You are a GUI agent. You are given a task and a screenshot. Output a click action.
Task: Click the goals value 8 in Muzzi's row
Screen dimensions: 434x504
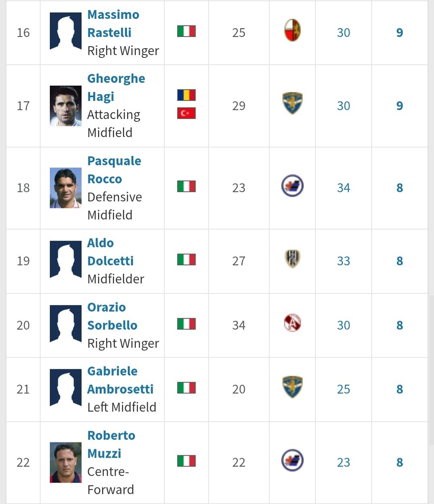399,462
